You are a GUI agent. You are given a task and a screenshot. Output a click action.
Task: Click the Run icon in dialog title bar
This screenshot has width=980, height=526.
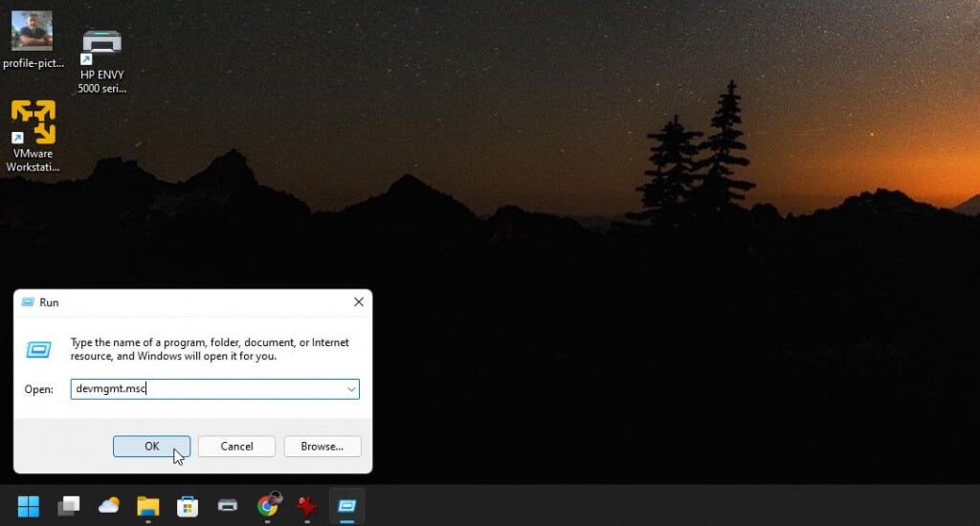coord(28,302)
